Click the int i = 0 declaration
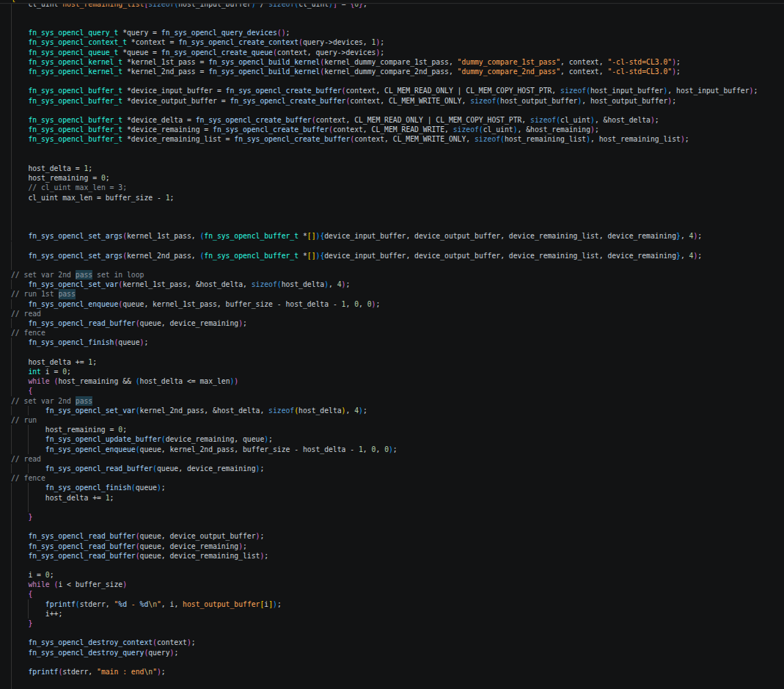Viewport: 784px width, 689px height. point(49,372)
